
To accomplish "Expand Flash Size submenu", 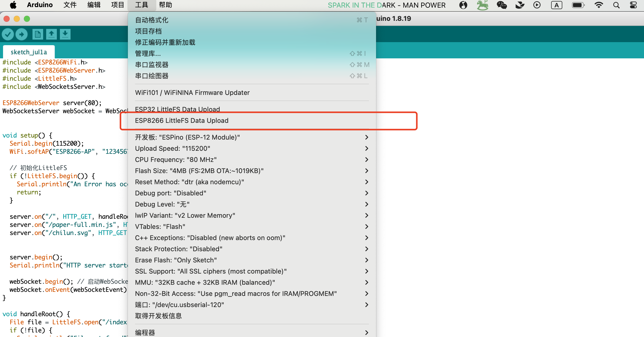I will [252, 171].
